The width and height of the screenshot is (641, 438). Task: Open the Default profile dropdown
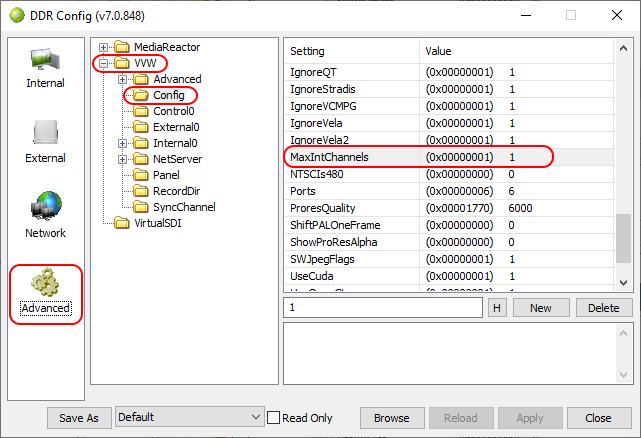(x=190, y=417)
